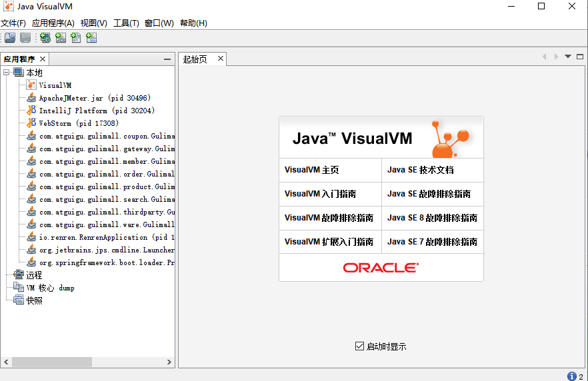The image size is (588, 381).
Task: Open the 应用程序(A) menu
Action: click(53, 23)
